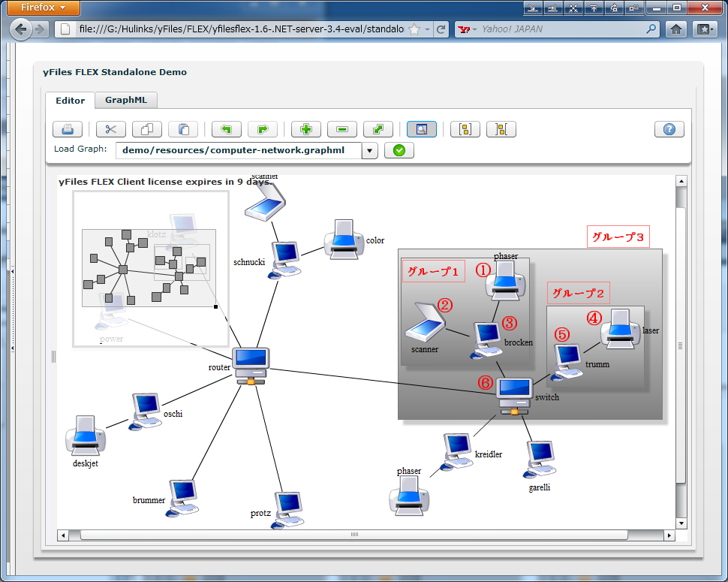This screenshot has height=582, width=728.
Task: Select the protz computer node
Action: [288, 510]
